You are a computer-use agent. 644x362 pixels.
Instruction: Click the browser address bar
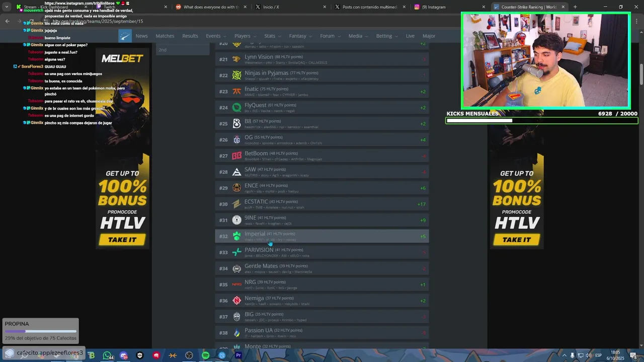pos(252,21)
